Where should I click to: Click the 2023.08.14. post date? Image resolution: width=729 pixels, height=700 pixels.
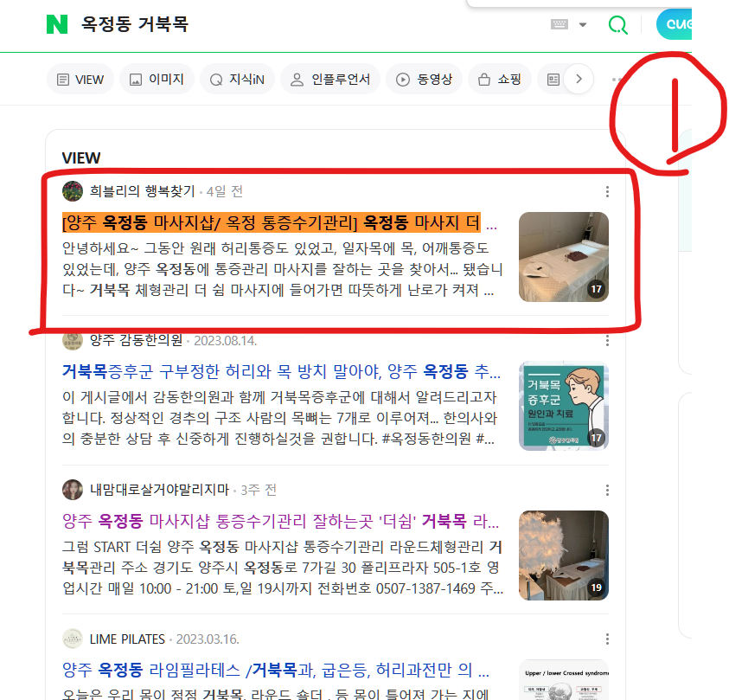[x=225, y=341]
